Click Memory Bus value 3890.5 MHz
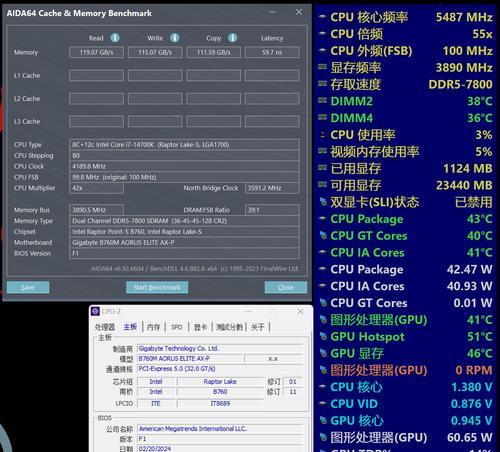The height and width of the screenshot is (452, 500). (x=96, y=210)
